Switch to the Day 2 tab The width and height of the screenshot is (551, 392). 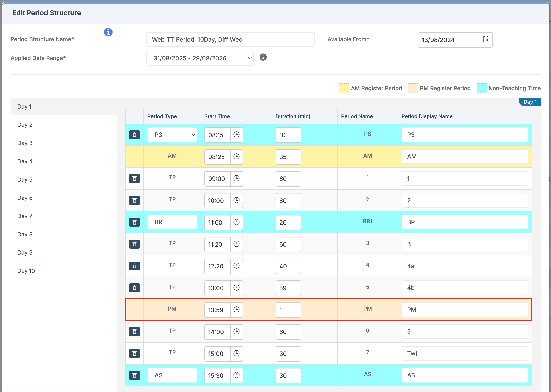click(x=25, y=125)
